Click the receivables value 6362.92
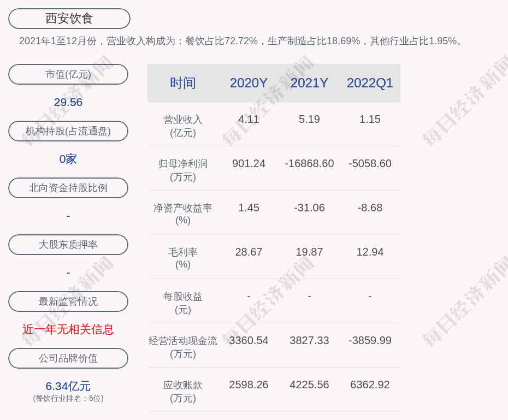508x420 pixels. click(x=370, y=384)
